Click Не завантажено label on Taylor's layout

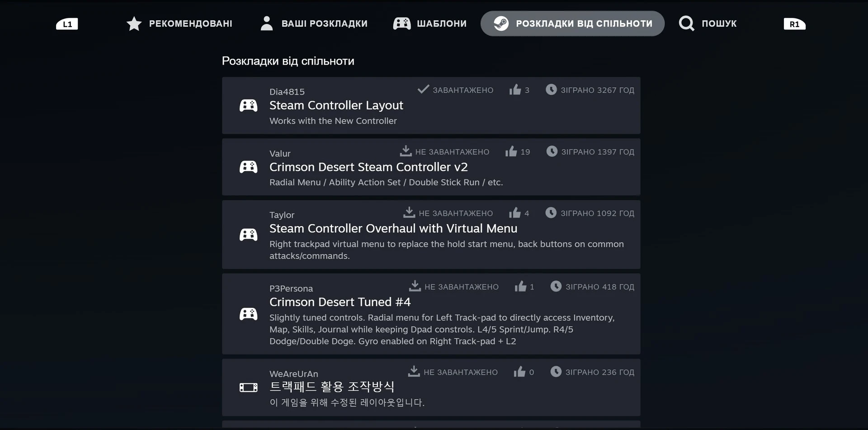coord(456,213)
